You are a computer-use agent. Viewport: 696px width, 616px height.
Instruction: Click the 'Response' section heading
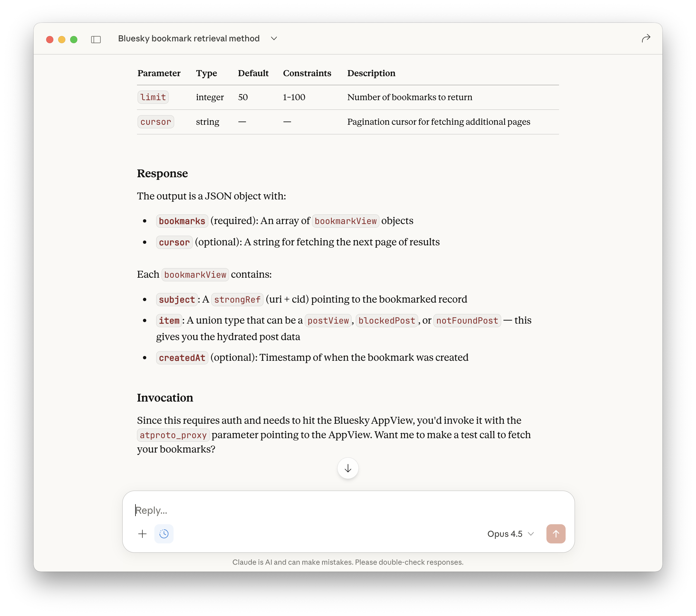coord(162,173)
